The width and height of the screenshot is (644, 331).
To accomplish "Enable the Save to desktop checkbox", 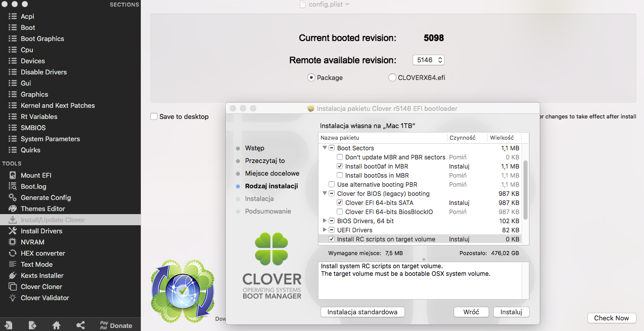I will coord(154,116).
